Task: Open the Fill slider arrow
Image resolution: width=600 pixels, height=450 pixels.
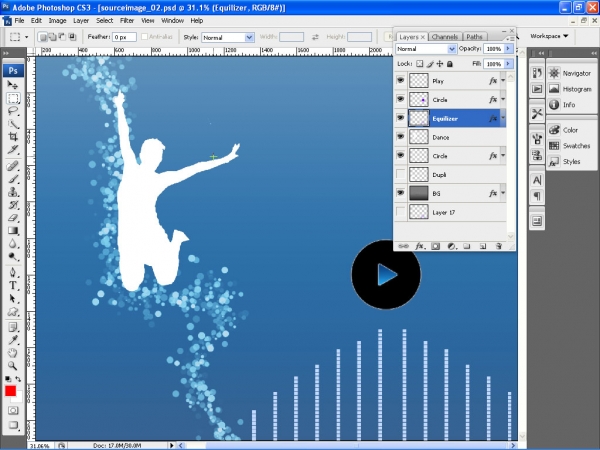Action: click(x=508, y=64)
